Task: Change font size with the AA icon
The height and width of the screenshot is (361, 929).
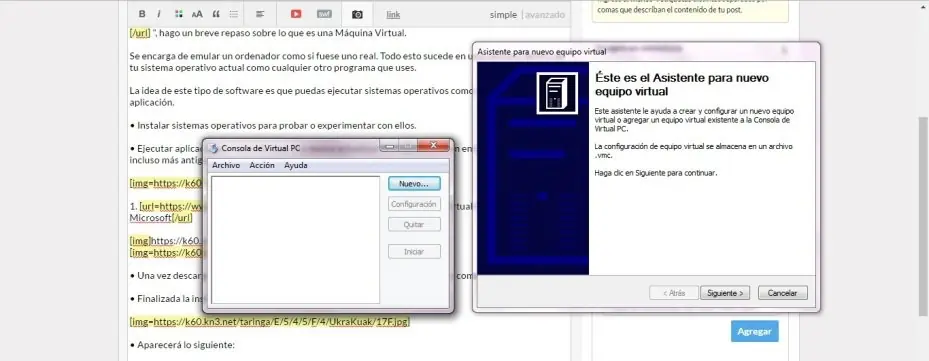Action: (197, 14)
